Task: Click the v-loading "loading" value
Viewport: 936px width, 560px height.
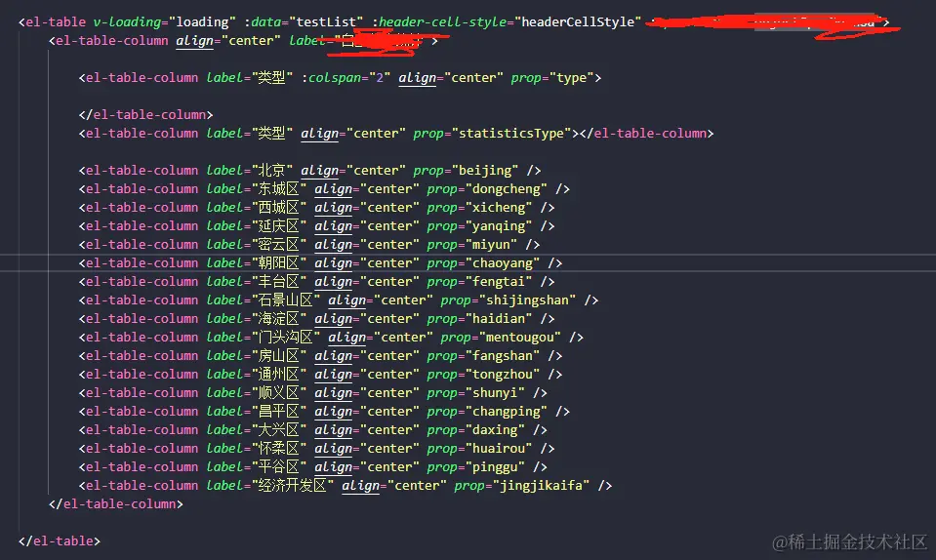Action: point(202,22)
